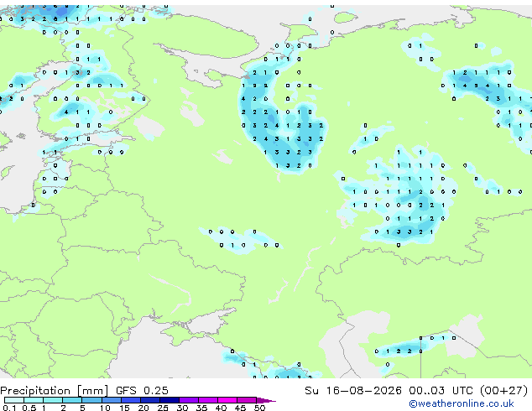Click the 'GFS 0.25' model label

(x=142, y=391)
